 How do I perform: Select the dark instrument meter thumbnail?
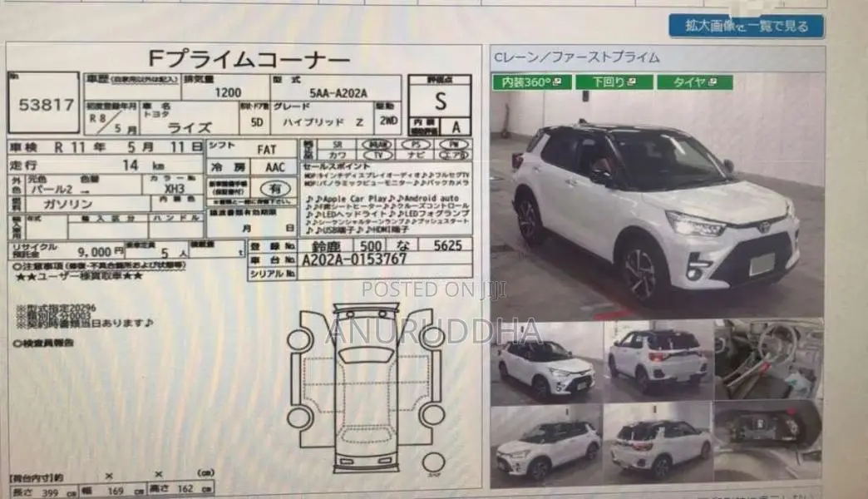[768, 441]
